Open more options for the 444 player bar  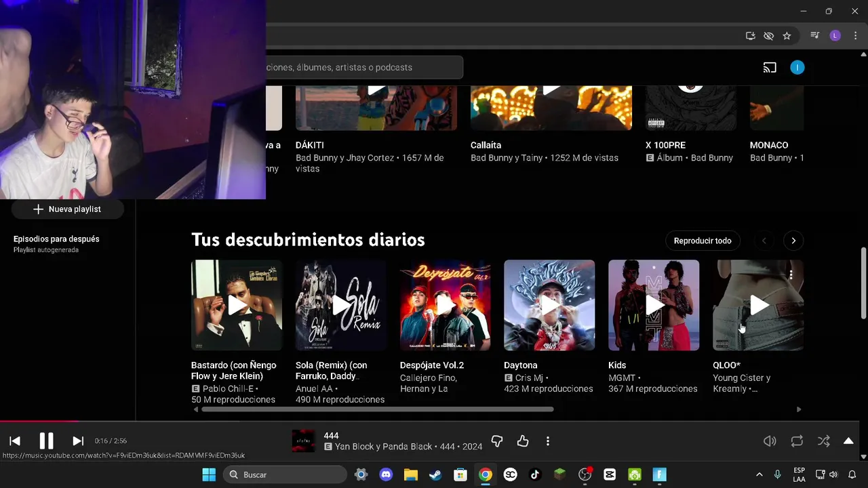tap(548, 441)
